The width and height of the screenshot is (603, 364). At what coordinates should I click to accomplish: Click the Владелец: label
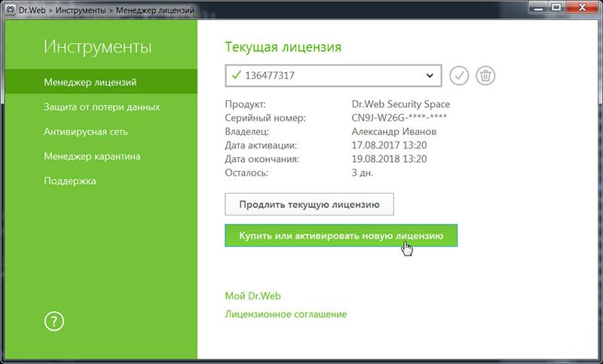247,131
